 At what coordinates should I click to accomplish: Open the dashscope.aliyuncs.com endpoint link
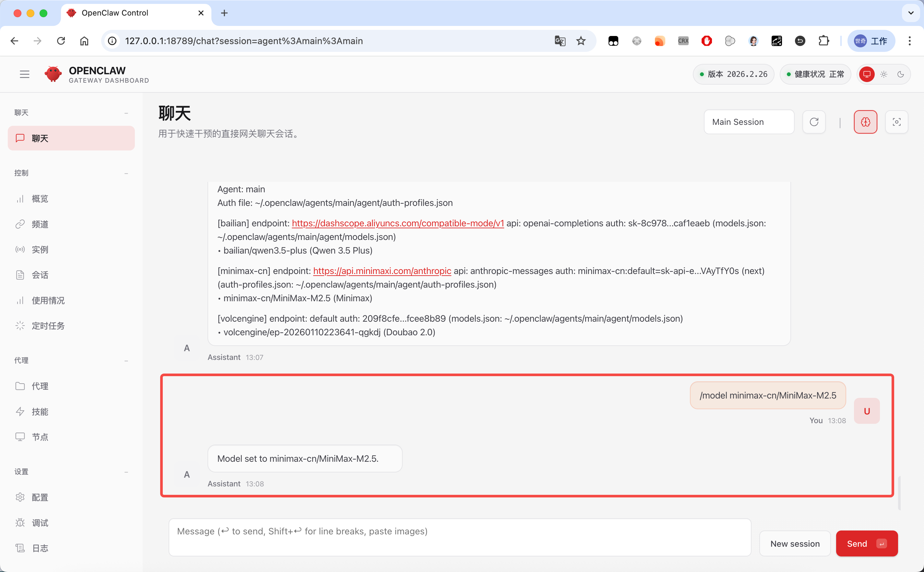(x=397, y=223)
